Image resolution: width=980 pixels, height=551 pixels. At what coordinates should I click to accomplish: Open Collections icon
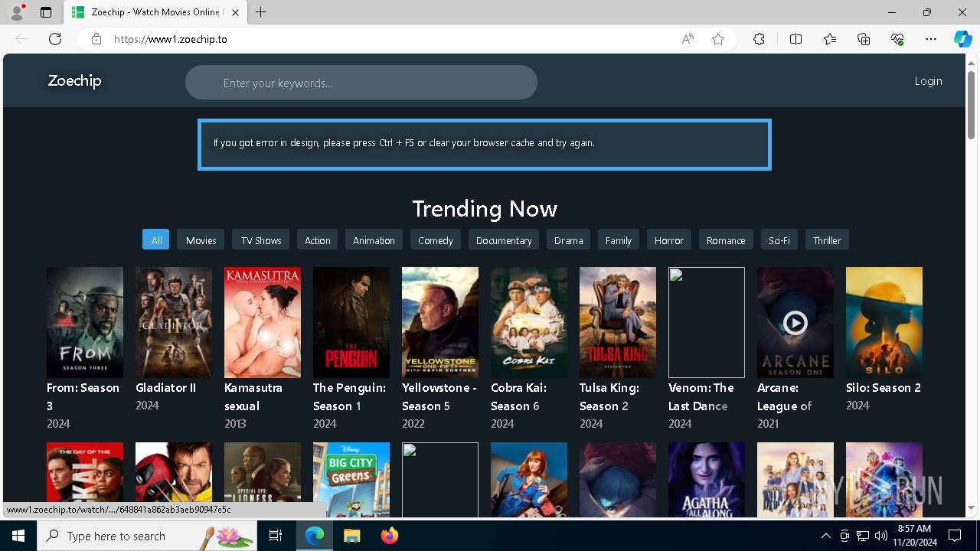pyautogui.click(x=864, y=39)
